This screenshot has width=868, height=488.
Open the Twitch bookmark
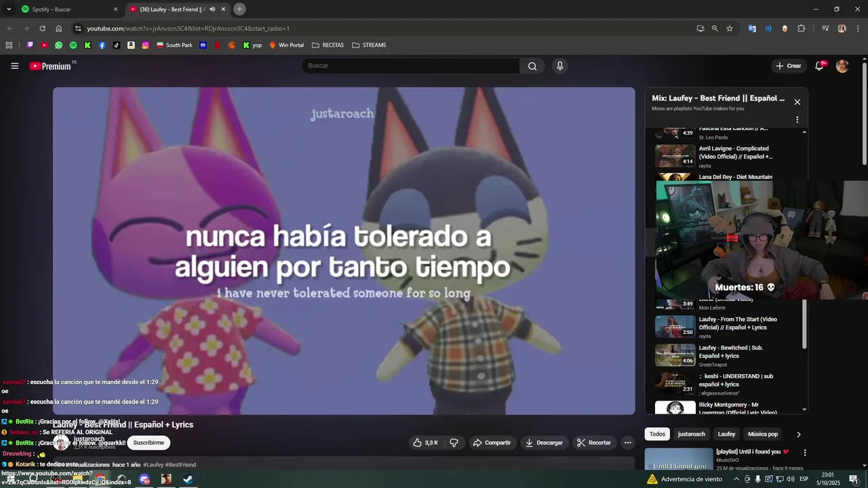pos(30,45)
